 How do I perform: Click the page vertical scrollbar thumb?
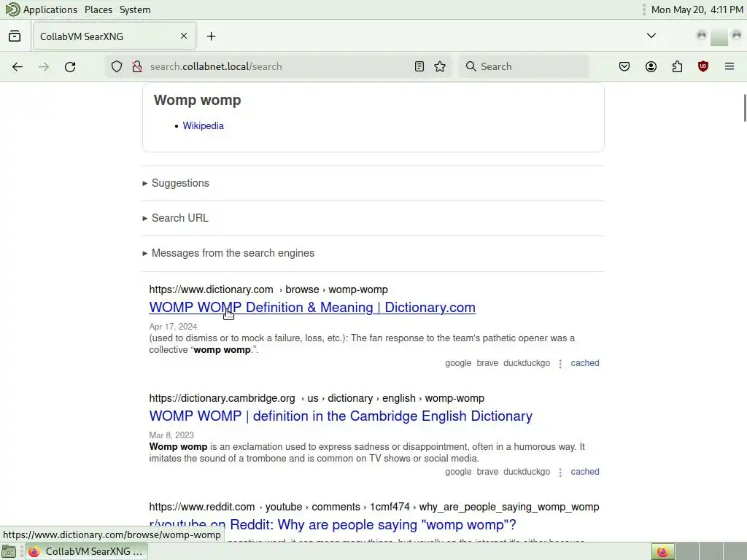click(x=745, y=108)
